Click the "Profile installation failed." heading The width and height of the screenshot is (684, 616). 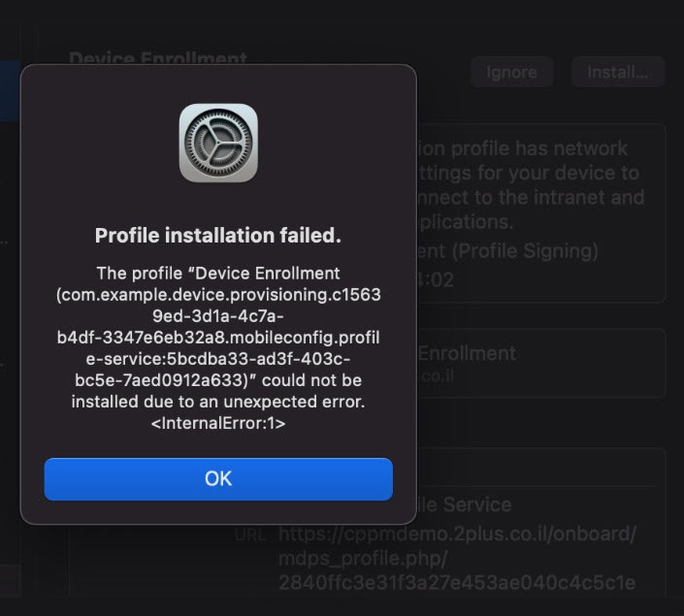pyautogui.click(x=218, y=236)
